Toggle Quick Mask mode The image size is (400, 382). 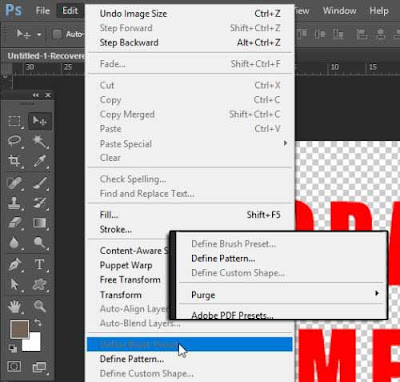pyautogui.click(x=14, y=367)
